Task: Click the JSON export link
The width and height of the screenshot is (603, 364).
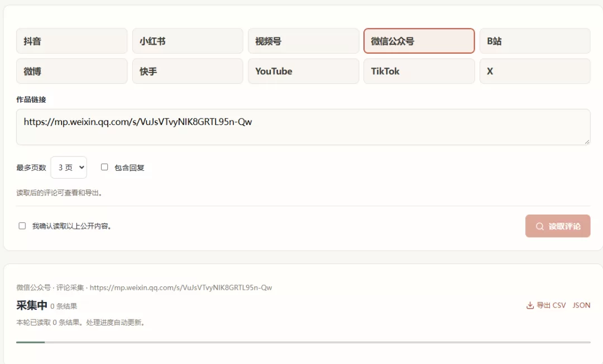Action: (x=581, y=305)
